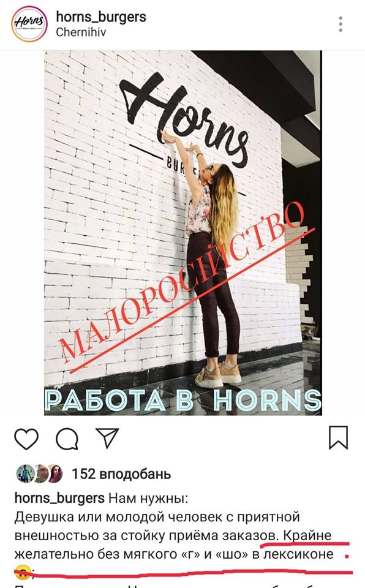Open horns_burgers username in post header
This screenshot has width=365, height=588.
101,17
